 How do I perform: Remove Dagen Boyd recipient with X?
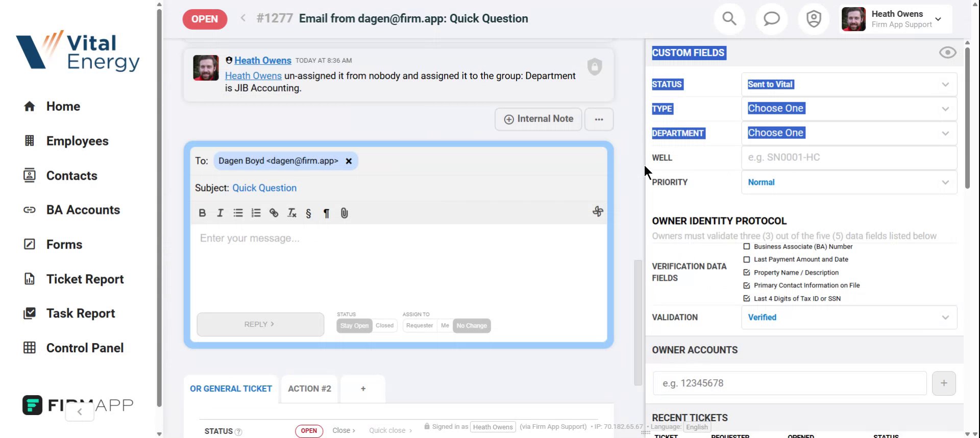pos(349,161)
